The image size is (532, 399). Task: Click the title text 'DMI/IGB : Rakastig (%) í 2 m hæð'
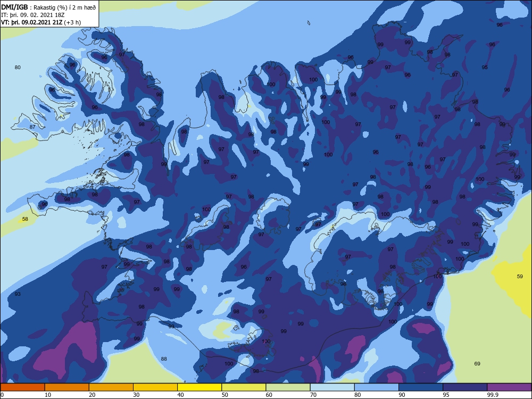tap(48, 7)
